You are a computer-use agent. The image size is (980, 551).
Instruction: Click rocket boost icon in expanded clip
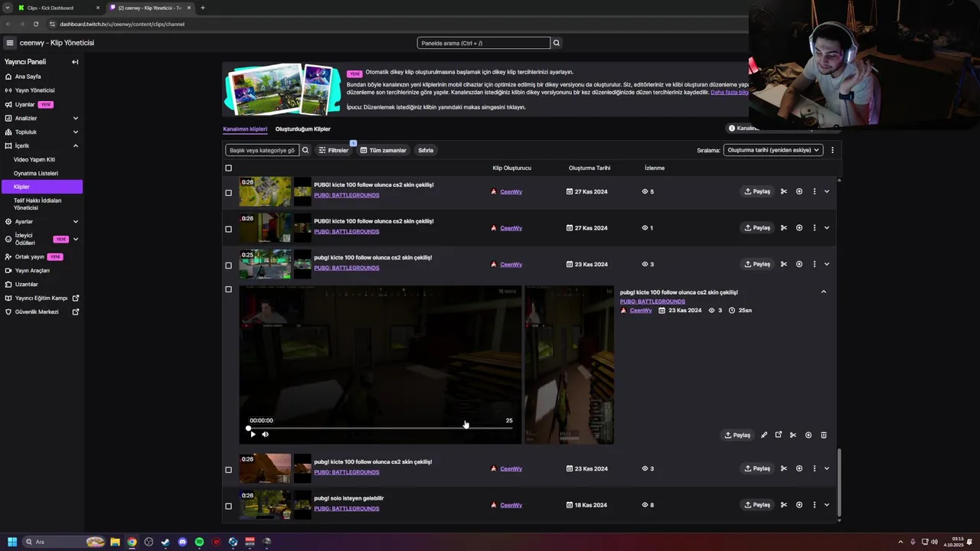[x=764, y=435]
